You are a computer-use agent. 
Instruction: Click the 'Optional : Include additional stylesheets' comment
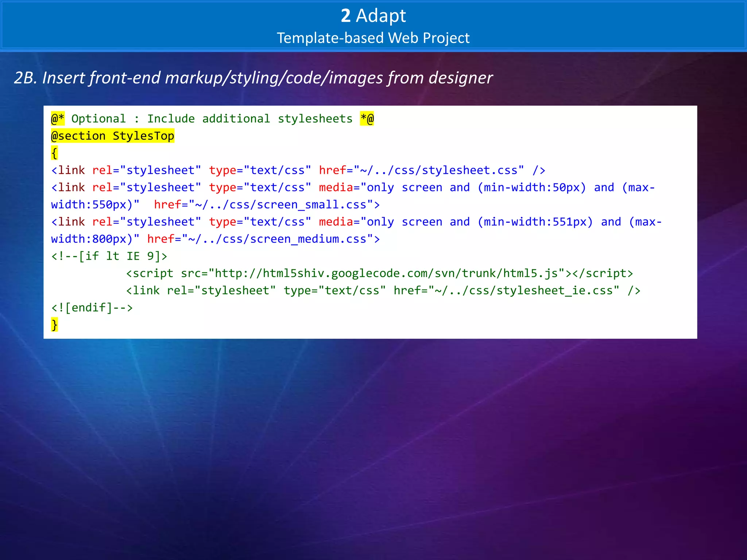point(212,119)
